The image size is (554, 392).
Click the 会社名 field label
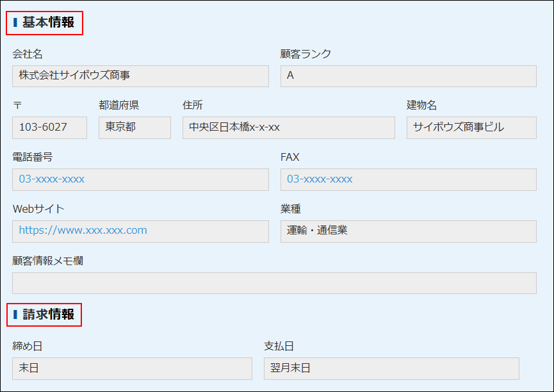[x=26, y=54]
